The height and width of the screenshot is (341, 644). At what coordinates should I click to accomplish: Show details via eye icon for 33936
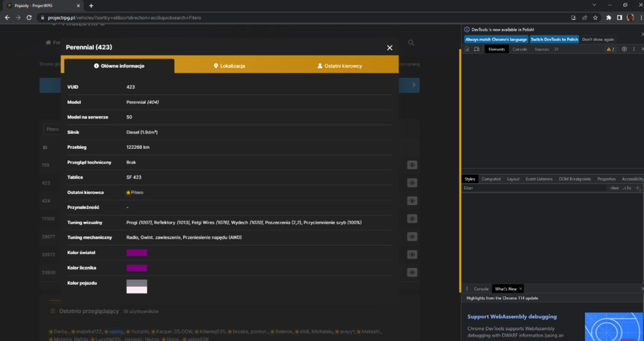coord(412,272)
